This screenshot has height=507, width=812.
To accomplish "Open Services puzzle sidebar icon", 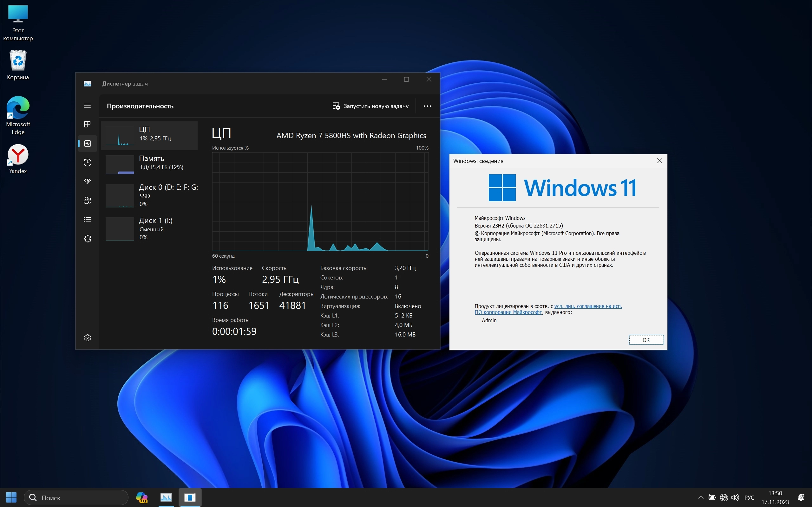I will (87, 239).
